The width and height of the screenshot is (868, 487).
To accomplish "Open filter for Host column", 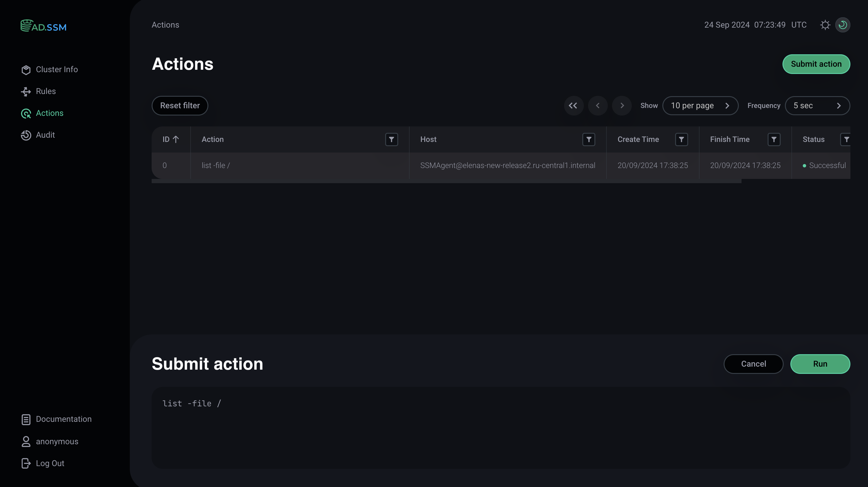I will (x=589, y=139).
